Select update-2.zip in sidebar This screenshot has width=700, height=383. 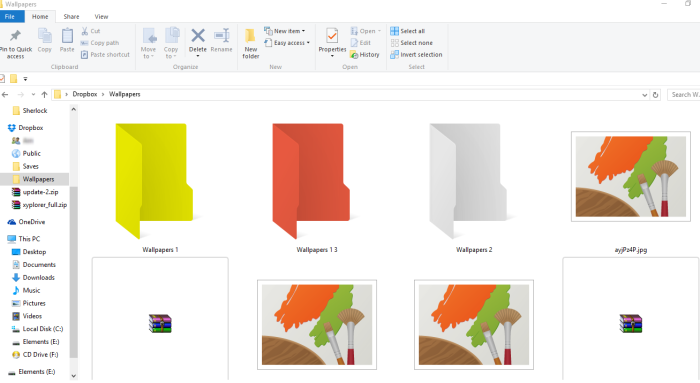[35, 192]
